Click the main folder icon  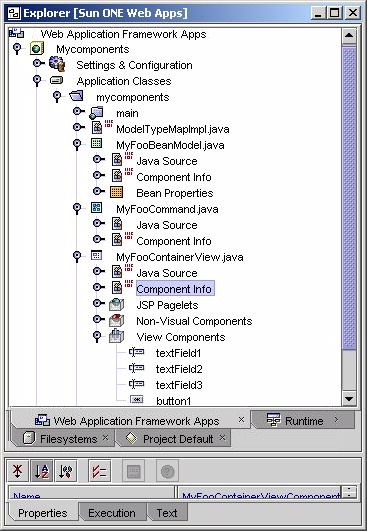(96, 112)
